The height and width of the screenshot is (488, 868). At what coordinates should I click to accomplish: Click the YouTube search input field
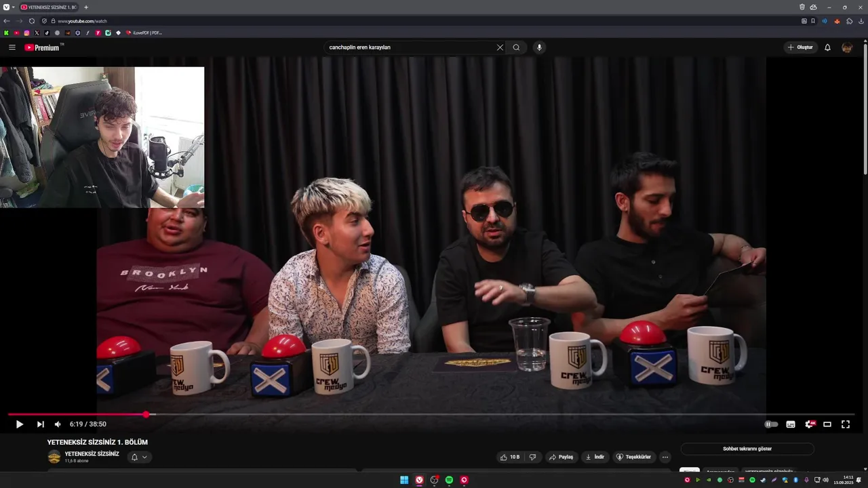pos(410,47)
